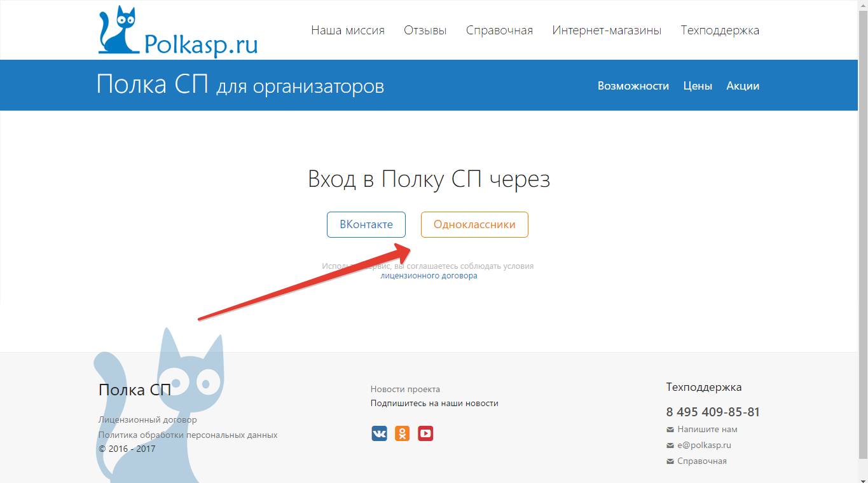
Task: Click 'Полка СП для организаторов' header title
Action: pos(240,85)
